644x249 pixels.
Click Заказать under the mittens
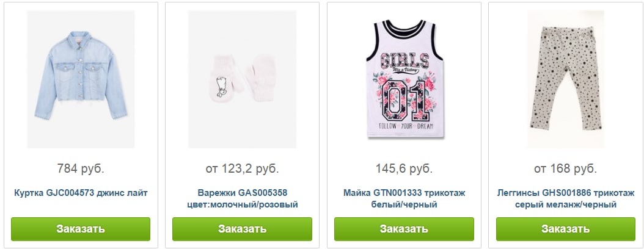click(243, 229)
